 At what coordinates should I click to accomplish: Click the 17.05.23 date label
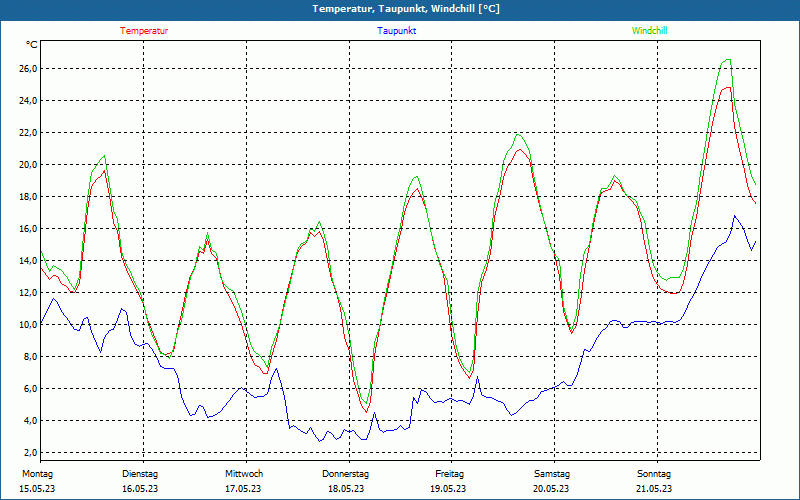tap(243, 489)
